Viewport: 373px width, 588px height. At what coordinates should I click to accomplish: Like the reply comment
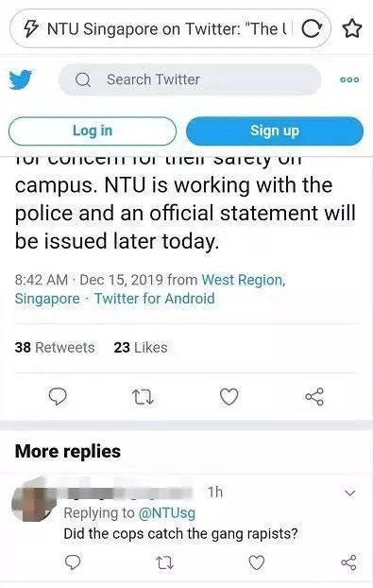pyautogui.click(x=257, y=562)
